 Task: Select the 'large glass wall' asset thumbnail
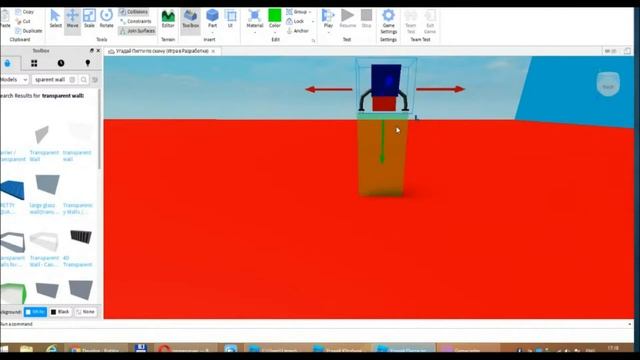pyautogui.click(x=47, y=185)
